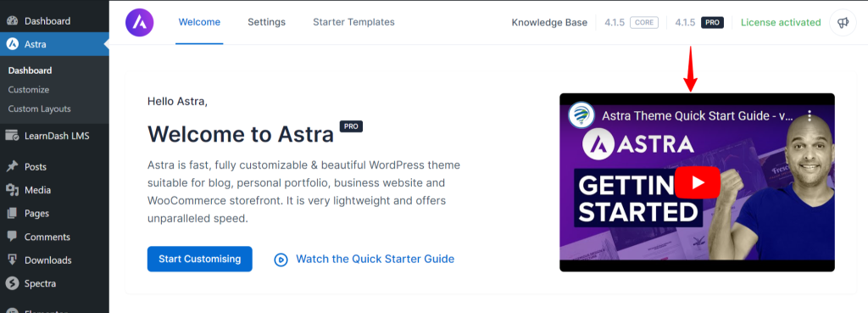Viewport: 868px width, 313px height.
Task: Open the megaphone announcements icon
Action: click(843, 23)
